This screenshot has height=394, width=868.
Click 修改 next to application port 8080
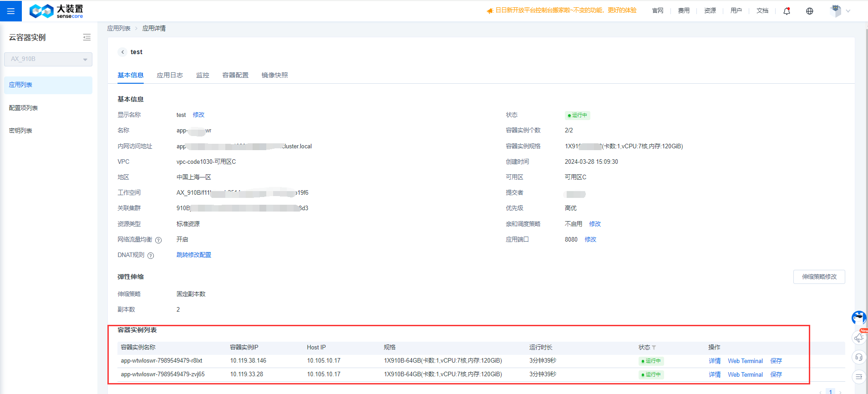point(590,239)
